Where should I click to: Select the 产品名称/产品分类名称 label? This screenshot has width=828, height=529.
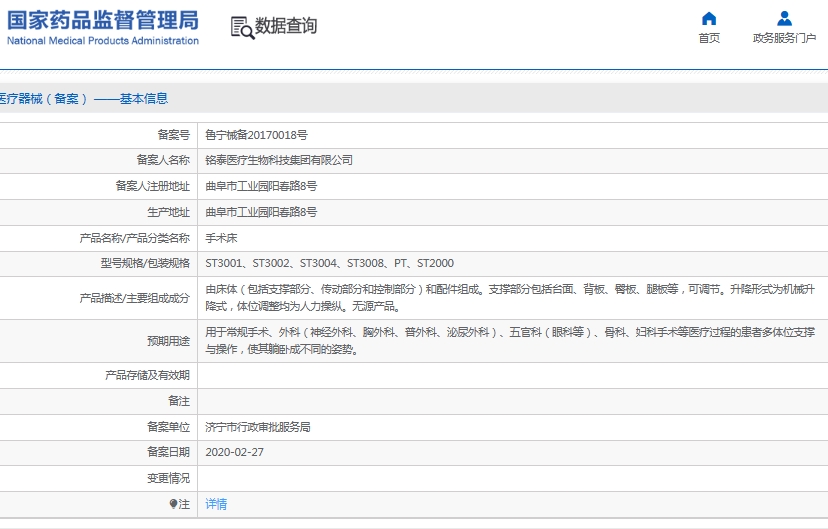[134, 238]
